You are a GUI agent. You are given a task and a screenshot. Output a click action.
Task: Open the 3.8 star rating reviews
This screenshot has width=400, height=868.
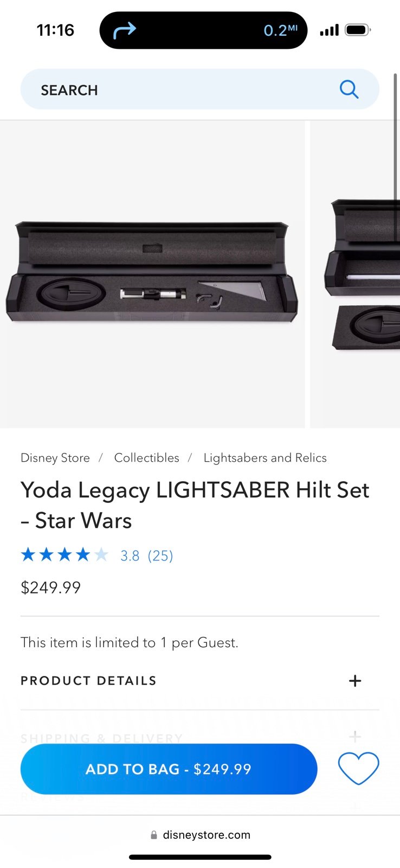[130, 556]
